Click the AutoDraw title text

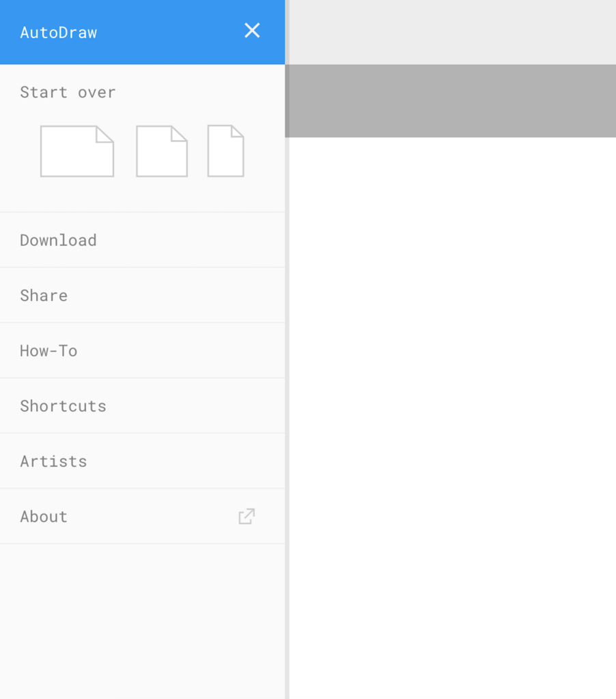(59, 33)
